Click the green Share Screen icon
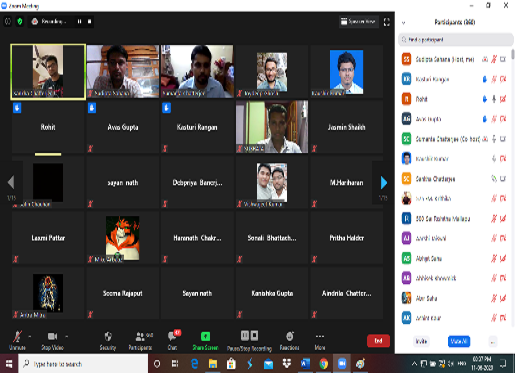 pyautogui.click(x=205, y=336)
